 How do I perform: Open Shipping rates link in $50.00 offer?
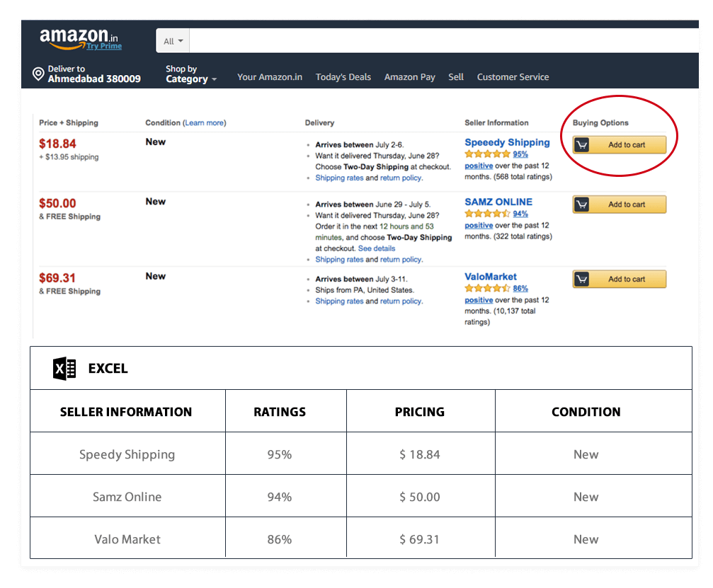[x=339, y=260]
